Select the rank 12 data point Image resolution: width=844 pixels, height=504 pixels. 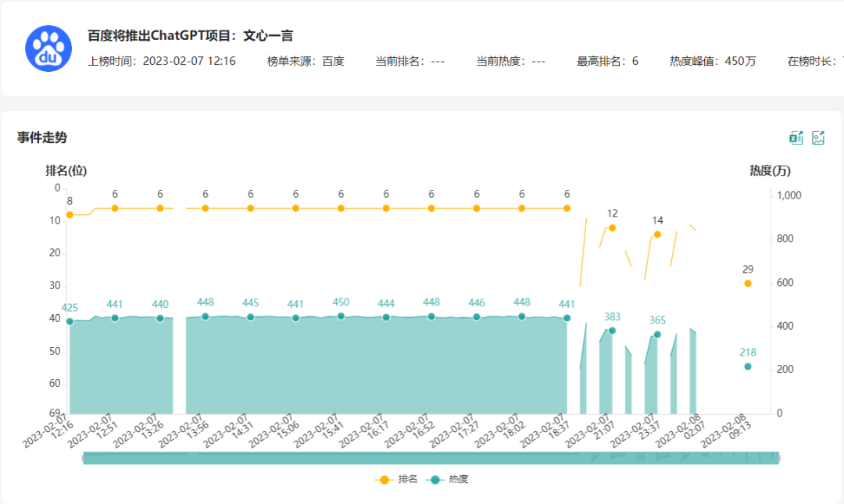pos(612,228)
